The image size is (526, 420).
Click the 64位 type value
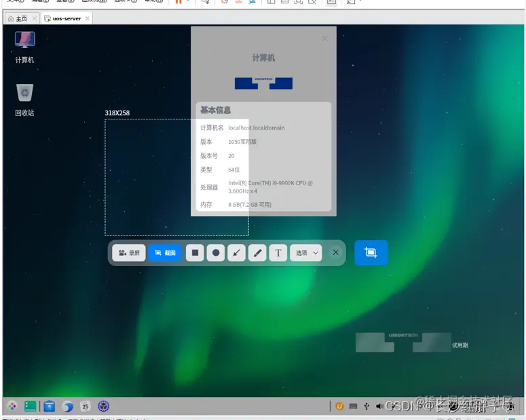pyautogui.click(x=234, y=170)
